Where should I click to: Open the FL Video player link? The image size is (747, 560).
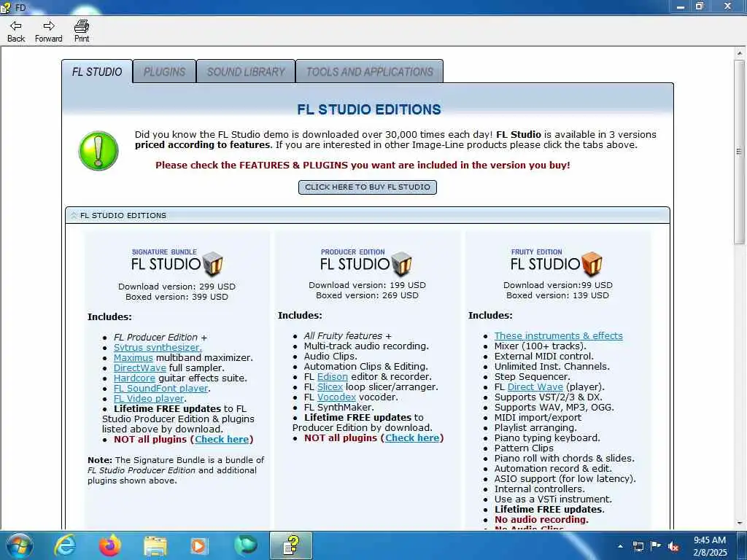[x=149, y=399]
